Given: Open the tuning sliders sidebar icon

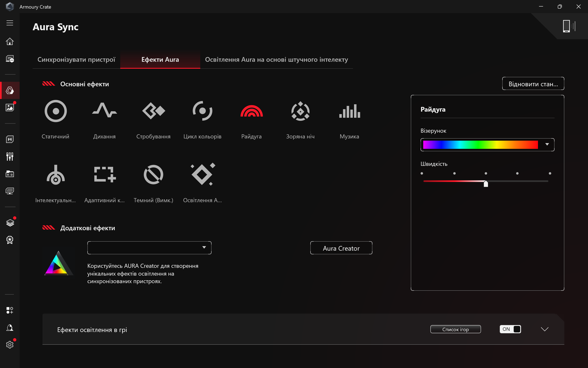Looking at the screenshot, I should click(x=10, y=156).
